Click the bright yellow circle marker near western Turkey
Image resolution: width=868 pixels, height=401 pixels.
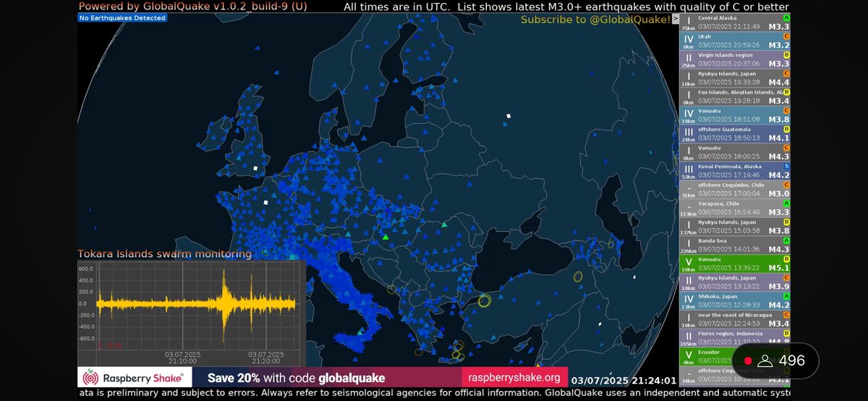[x=484, y=300]
